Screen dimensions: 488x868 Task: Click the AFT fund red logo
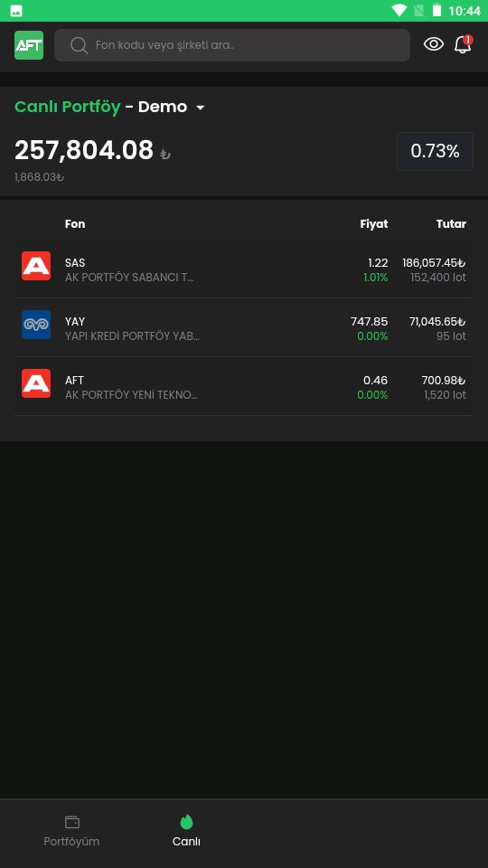tap(36, 383)
